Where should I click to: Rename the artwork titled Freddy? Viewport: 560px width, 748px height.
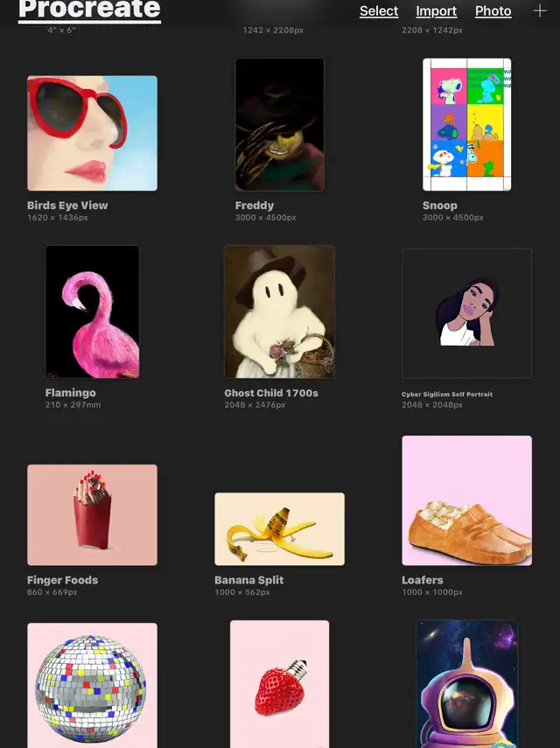(x=255, y=205)
